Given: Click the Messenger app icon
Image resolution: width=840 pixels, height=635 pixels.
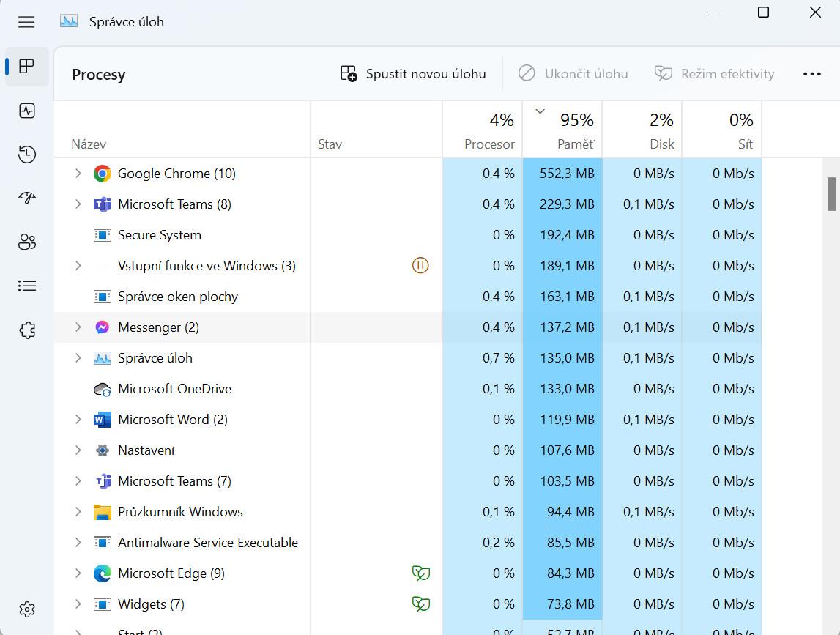Looking at the screenshot, I should point(103,327).
